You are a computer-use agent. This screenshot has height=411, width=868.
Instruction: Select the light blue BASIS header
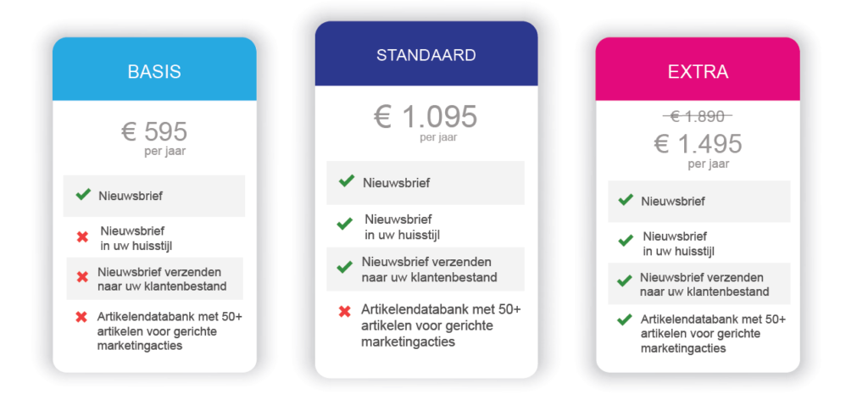tap(154, 69)
